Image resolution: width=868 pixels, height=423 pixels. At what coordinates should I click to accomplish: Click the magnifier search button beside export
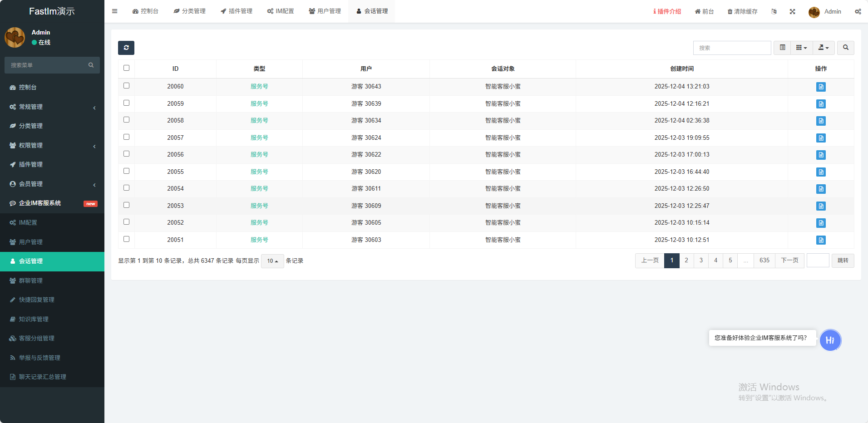845,48
